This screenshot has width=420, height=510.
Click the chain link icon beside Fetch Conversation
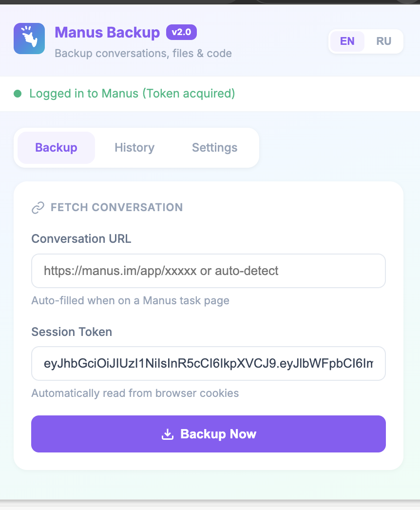point(38,208)
